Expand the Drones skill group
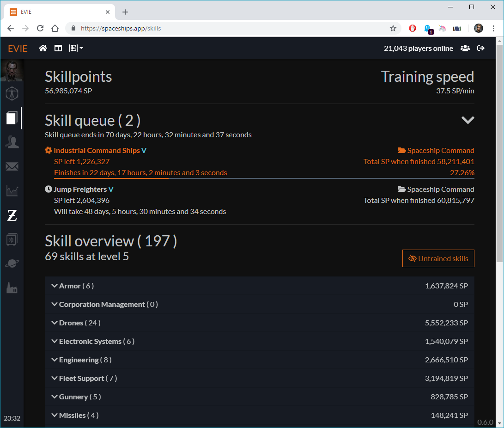 (x=260, y=323)
